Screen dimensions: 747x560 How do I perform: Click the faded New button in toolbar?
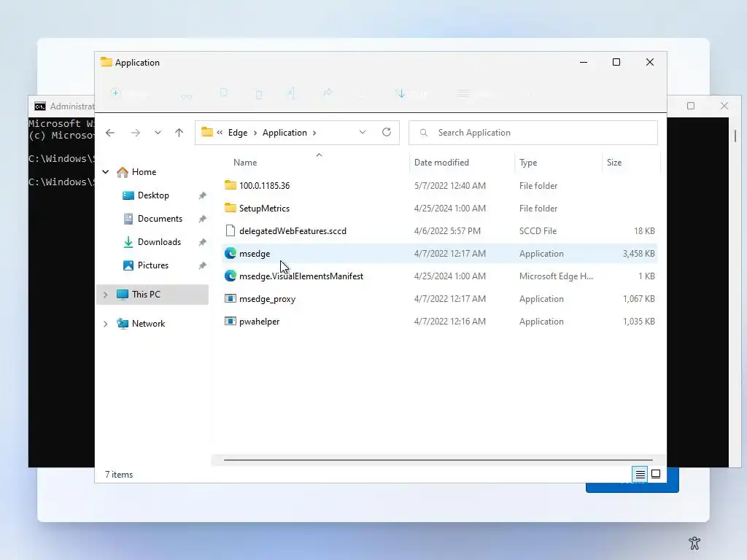click(130, 94)
